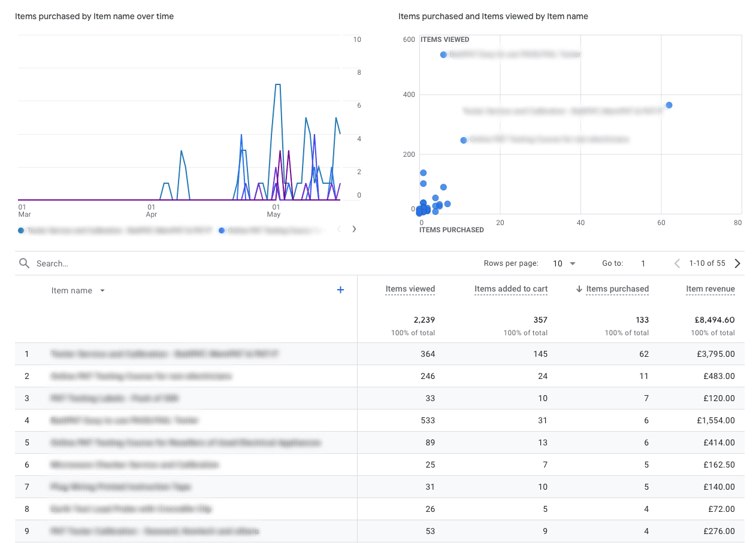Click row 4 revenue £1,554.00
The image size is (756, 543).
click(716, 420)
